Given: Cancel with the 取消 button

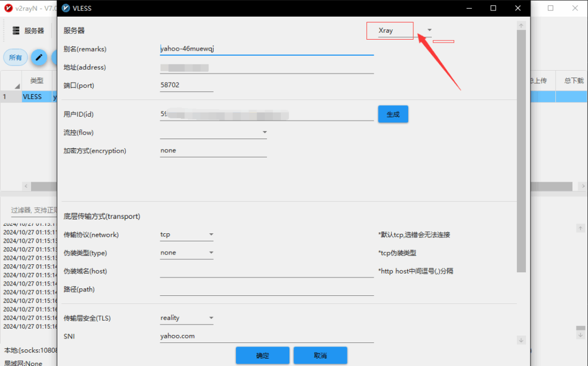Looking at the screenshot, I should (x=320, y=355).
